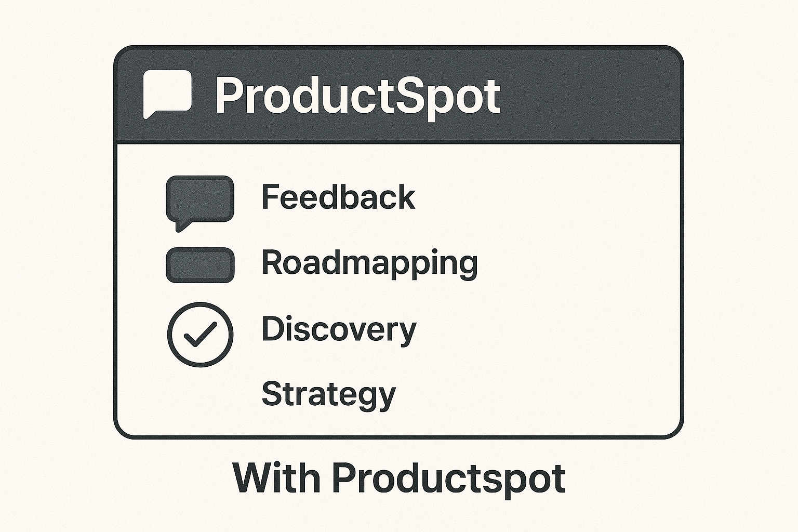798x532 pixels.
Task: Click the word With in caption
Action: click(276, 477)
